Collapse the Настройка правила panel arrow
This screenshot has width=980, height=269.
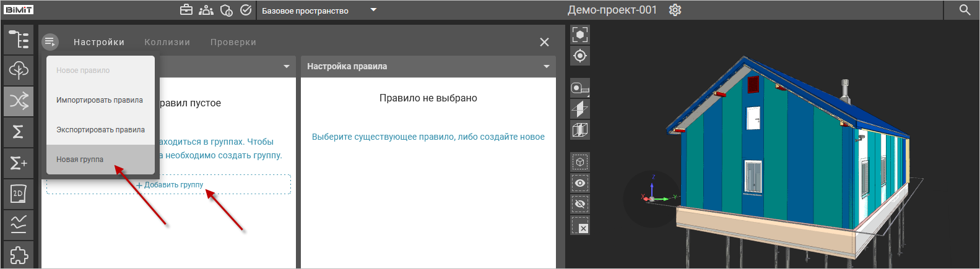point(547,66)
